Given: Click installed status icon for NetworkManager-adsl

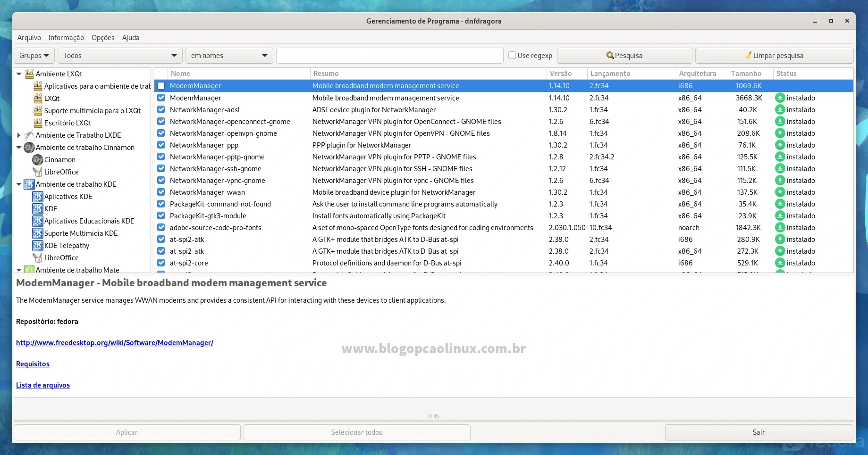Looking at the screenshot, I should (x=780, y=109).
